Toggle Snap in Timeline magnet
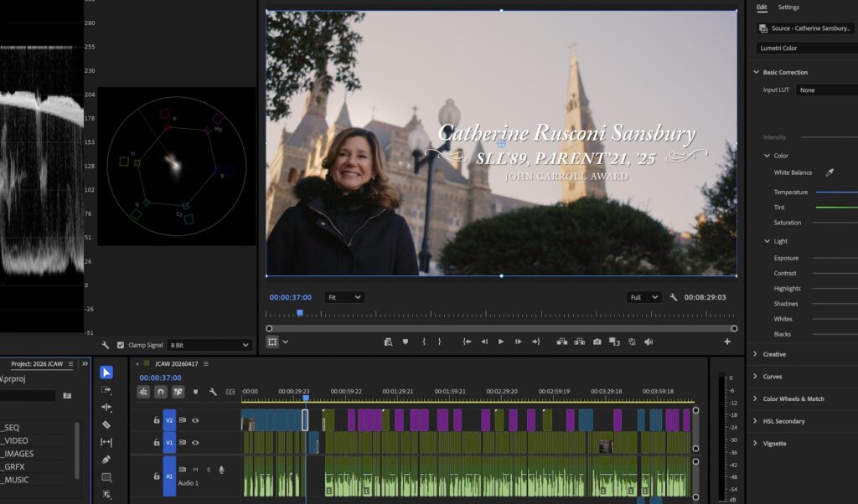858x504 pixels. pos(160,392)
